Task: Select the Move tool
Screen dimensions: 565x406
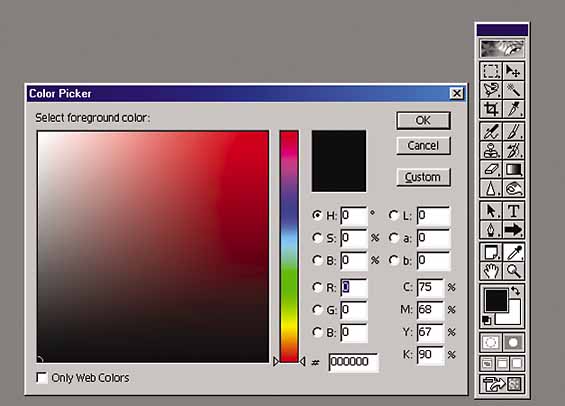Action: tap(513, 71)
